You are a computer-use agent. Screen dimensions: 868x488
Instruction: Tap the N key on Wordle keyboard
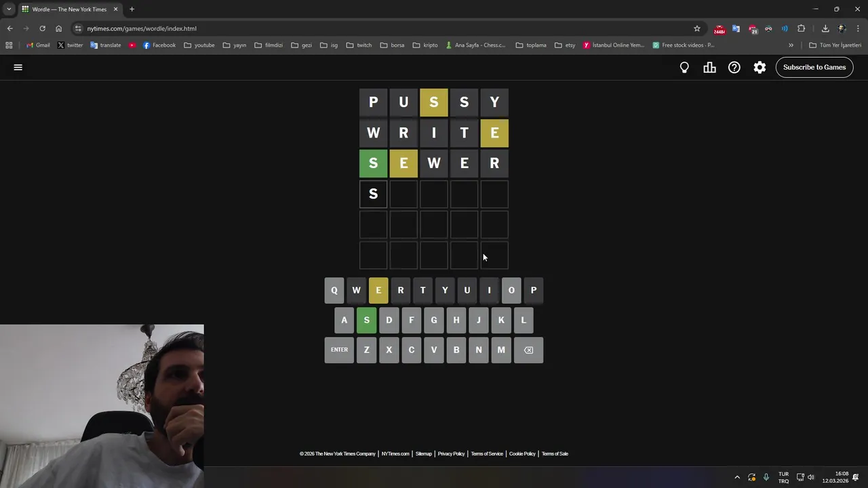pos(479,350)
